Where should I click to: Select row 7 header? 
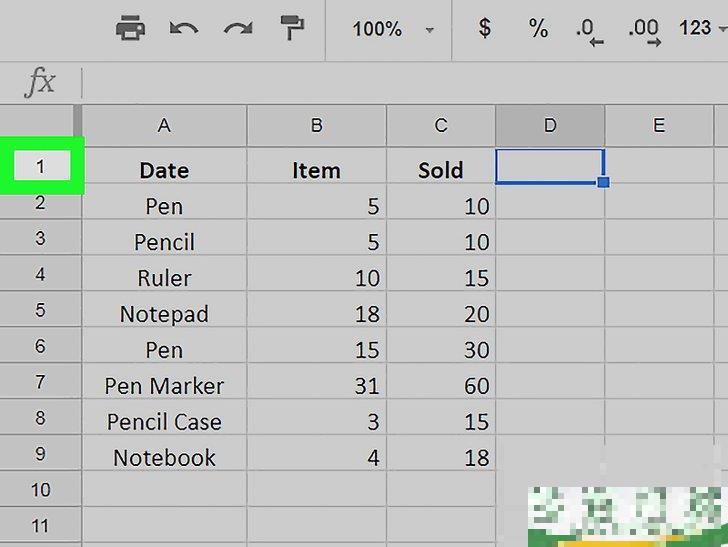tap(41, 382)
